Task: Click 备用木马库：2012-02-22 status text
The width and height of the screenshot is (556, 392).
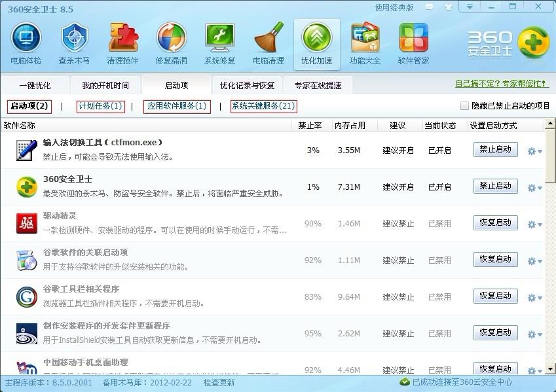Action: pos(147,382)
